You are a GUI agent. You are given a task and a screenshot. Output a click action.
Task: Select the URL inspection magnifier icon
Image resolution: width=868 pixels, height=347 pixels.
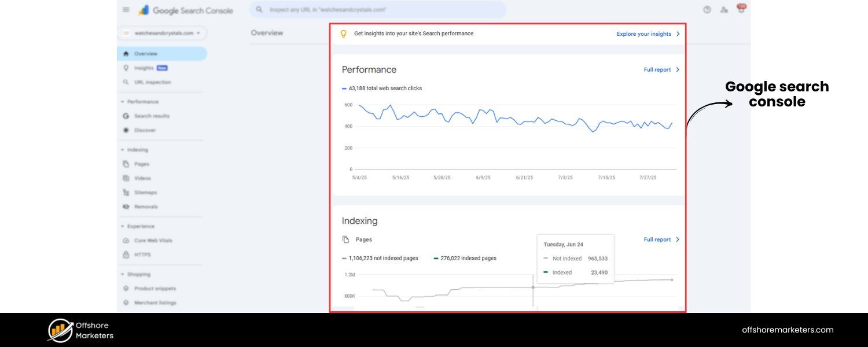tap(126, 82)
